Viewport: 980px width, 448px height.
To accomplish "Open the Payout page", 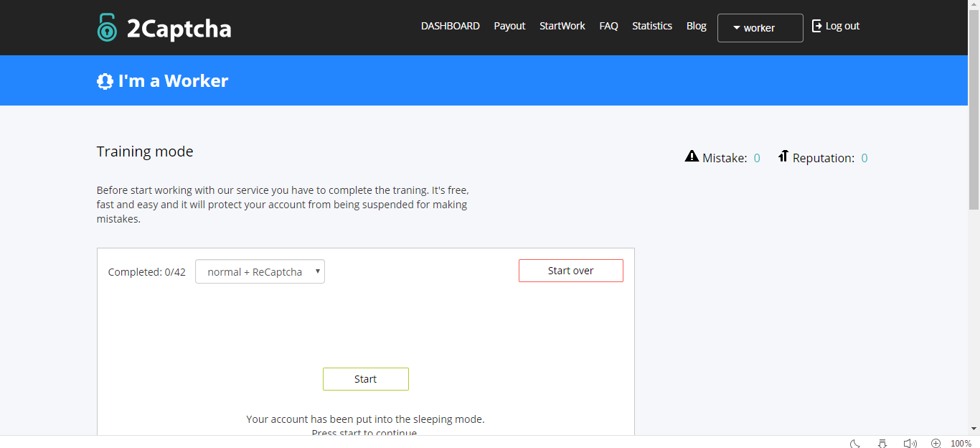I will click(509, 26).
